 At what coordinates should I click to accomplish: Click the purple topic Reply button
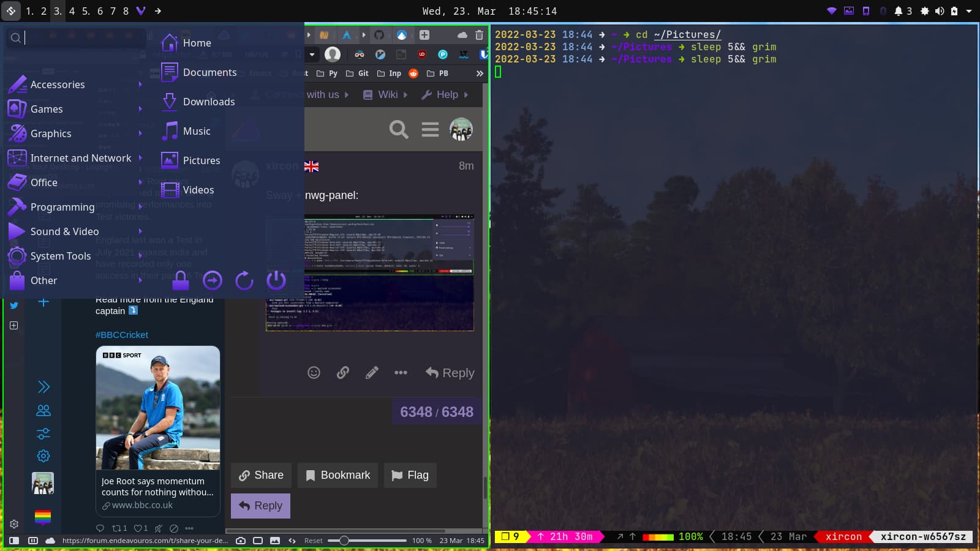tap(260, 506)
